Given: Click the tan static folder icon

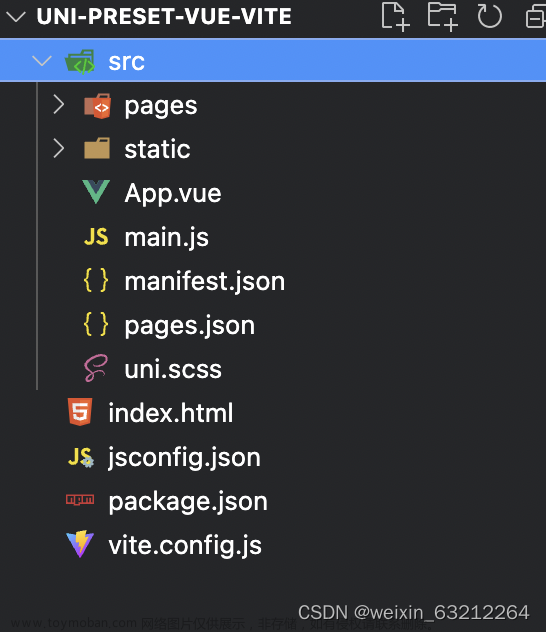Looking at the screenshot, I should (97, 148).
